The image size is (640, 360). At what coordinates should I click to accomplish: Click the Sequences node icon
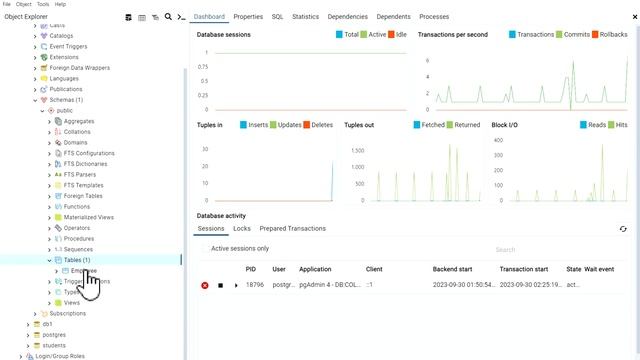coord(58,249)
